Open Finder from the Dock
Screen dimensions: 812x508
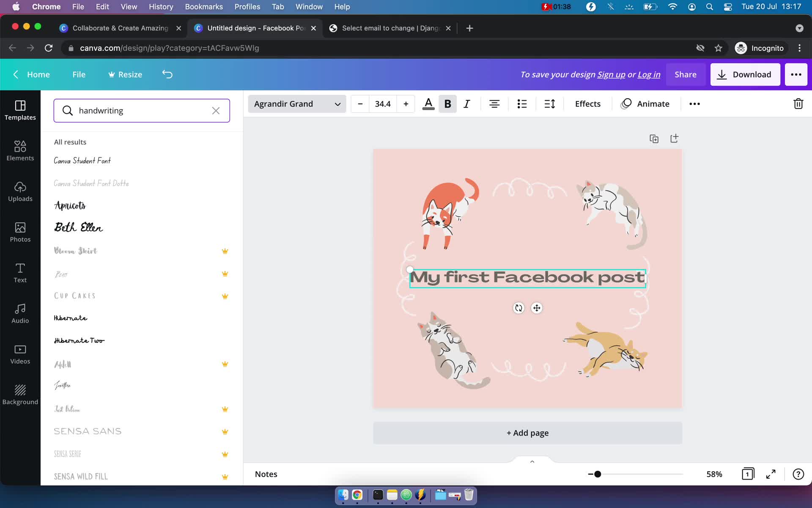click(343, 494)
